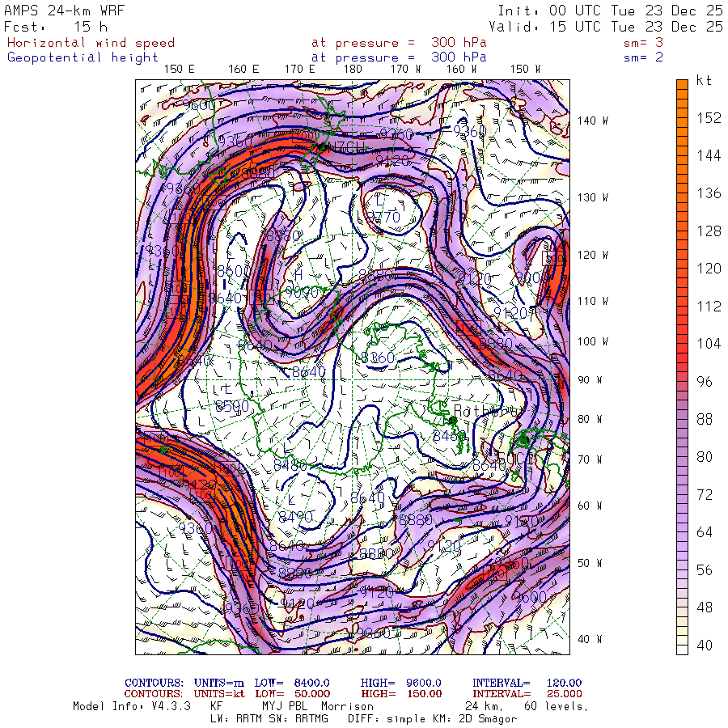Click the 160 W longitude label
Viewport: 728px width, 728px height.
tap(462, 70)
